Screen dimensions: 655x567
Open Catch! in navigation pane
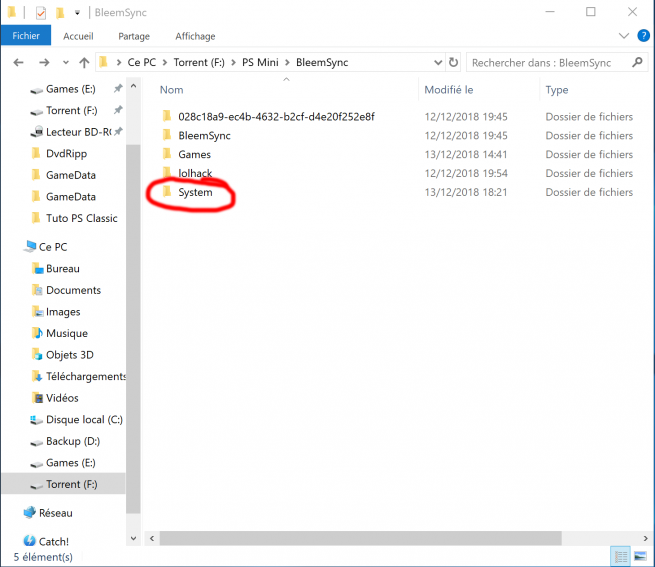[53, 542]
